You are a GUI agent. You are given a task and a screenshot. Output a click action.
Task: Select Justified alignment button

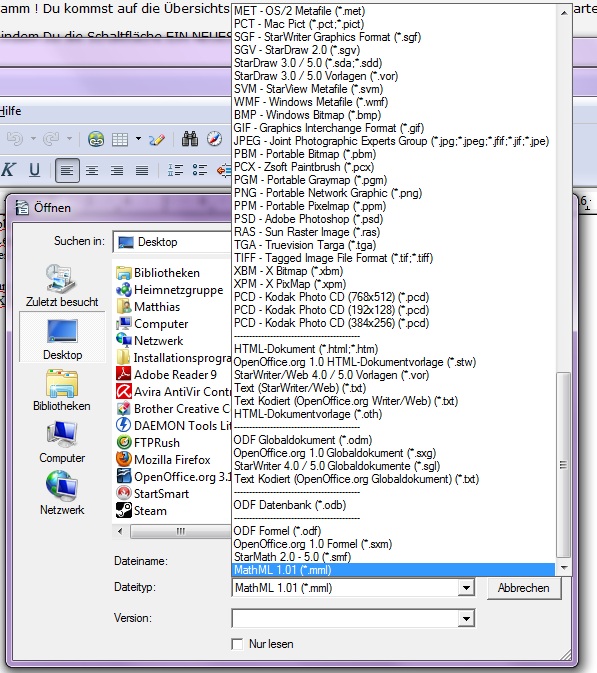pyautogui.click(x=142, y=170)
